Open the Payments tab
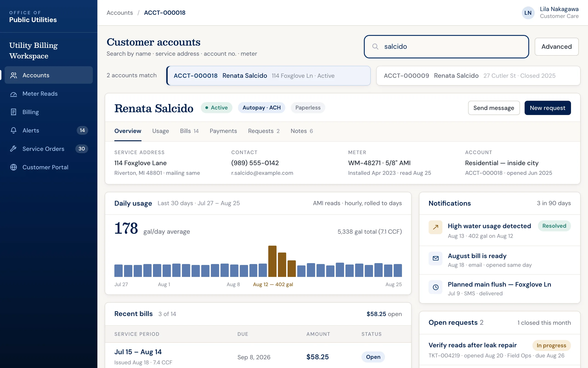Screen dimensions: 588x368 point(223,131)
